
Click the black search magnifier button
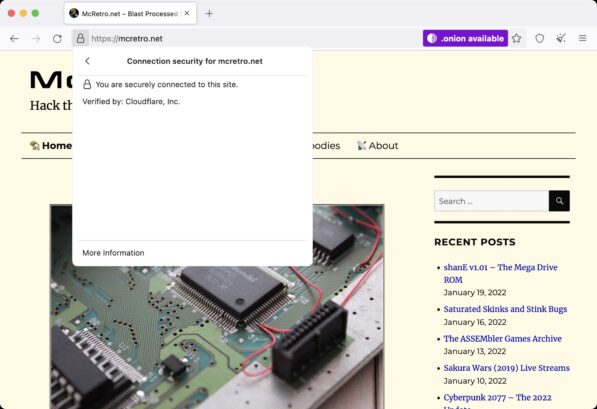[559, 201]
